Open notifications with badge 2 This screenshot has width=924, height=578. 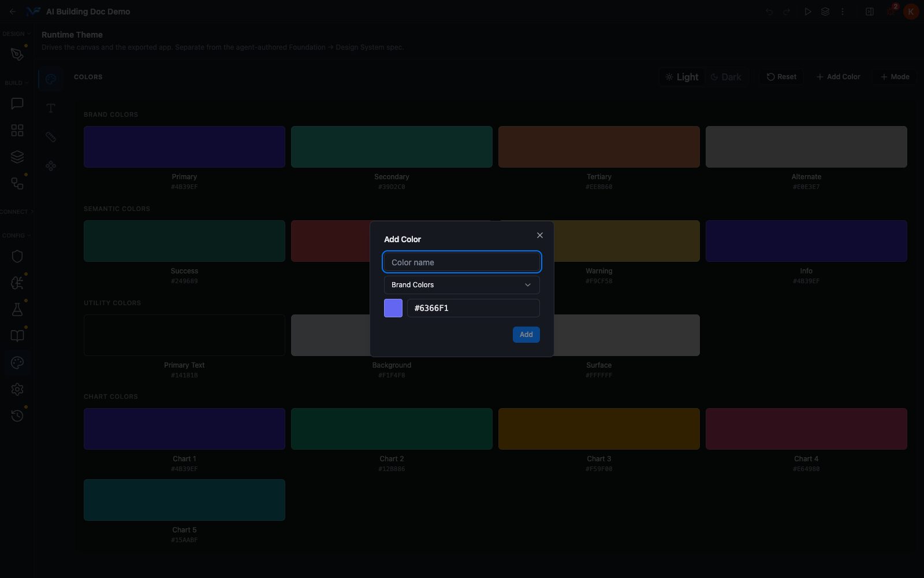[x=892, y=10]
